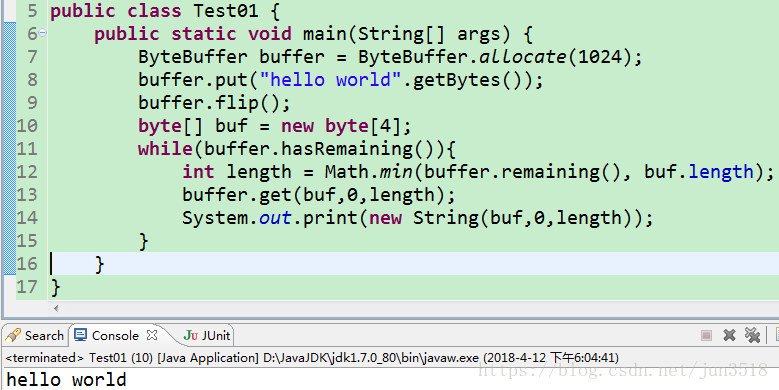Screen dimensions: 779x390
Task: Click the 'static' keyword on line 6
Action: tap(204, 34)
